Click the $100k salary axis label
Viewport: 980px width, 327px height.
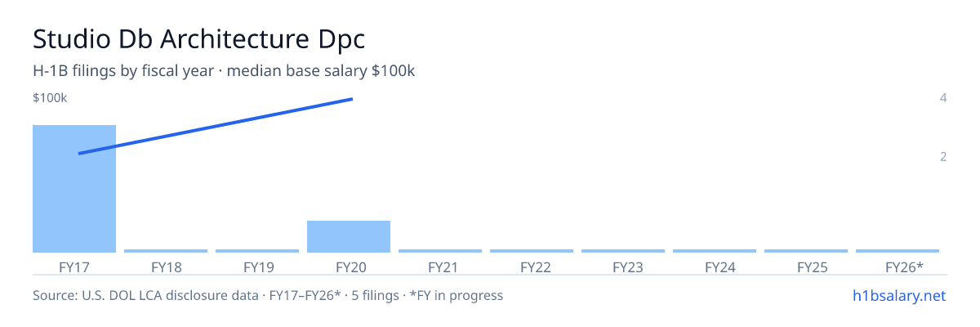50,98
